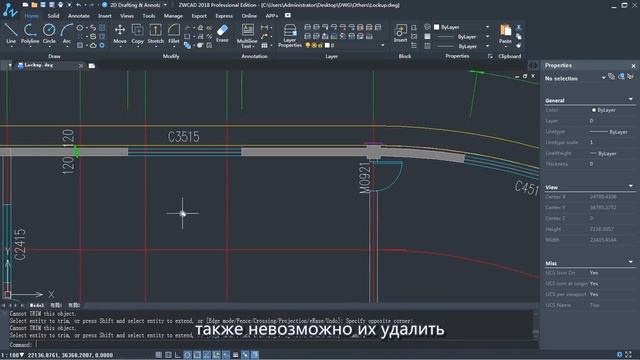Click the settings gear in status bar
Image resolution: width=640 pixels, height=360 pixels.
pos(619,355)
